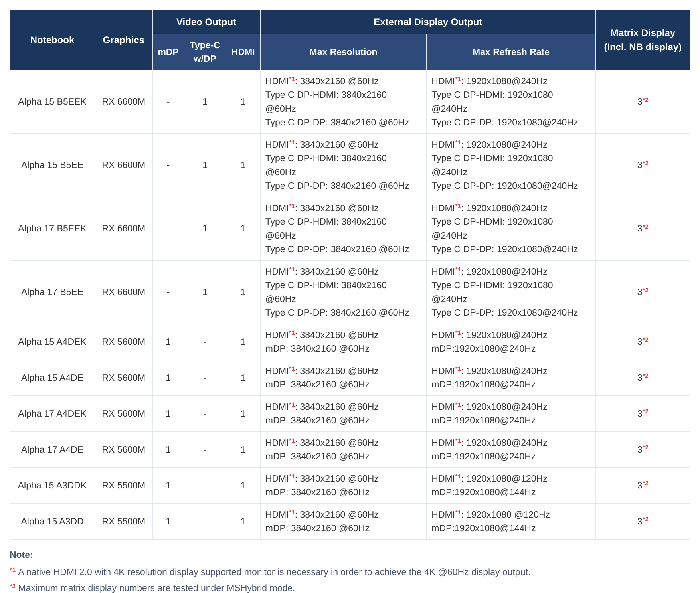Select the HDMI count for Alpha 17 B5EEK
Screen dimensions: 700x593
click(243, 229)
